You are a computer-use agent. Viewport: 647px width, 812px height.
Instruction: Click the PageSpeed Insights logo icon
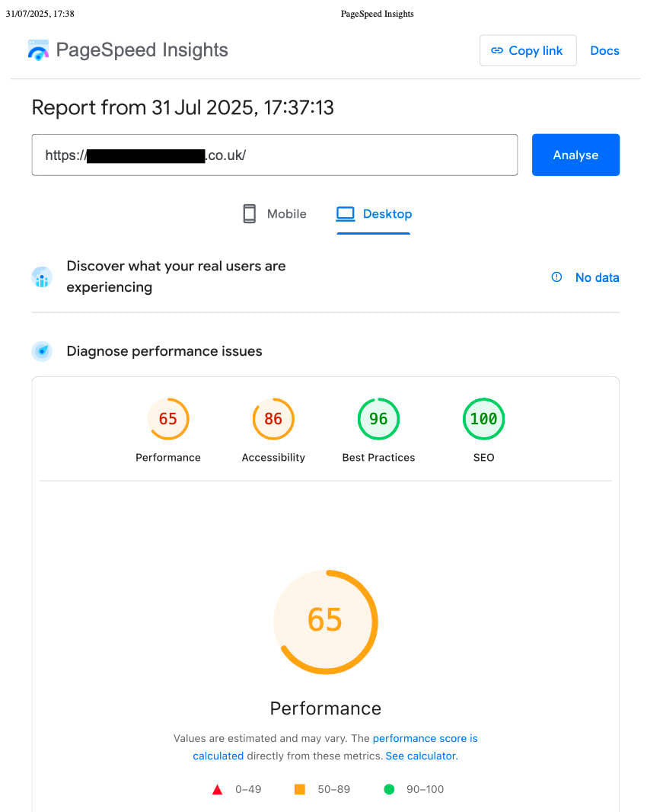tap(38, 50)
